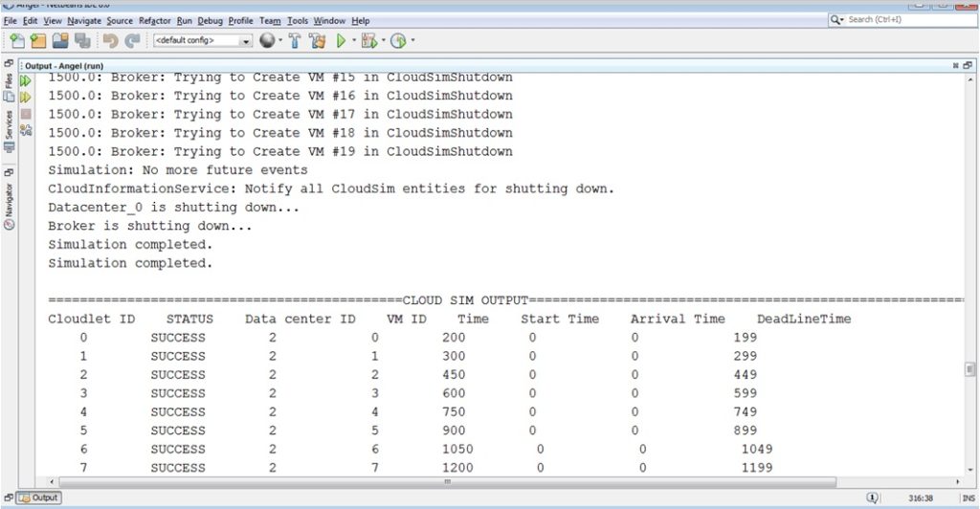Click the Open Project icon

click(60, 40)
